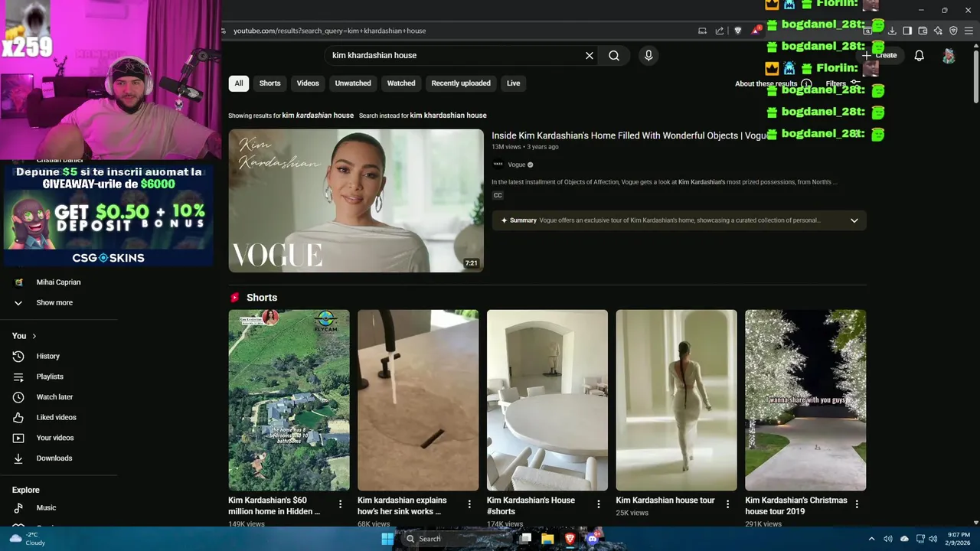Open the Vogue channel name
The width and height of the screenshot is (980, 551).
pyautogui.click(x=517, y=165)
